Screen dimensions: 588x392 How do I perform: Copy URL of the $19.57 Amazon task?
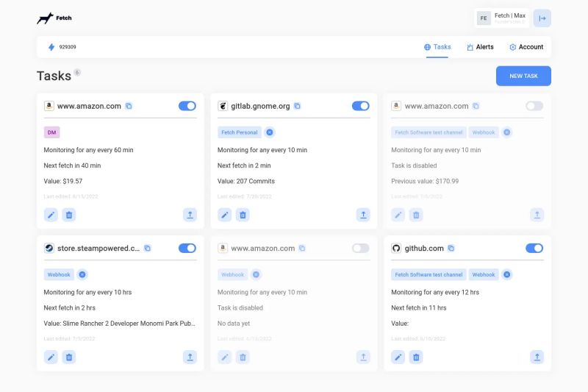pos(129,106)
